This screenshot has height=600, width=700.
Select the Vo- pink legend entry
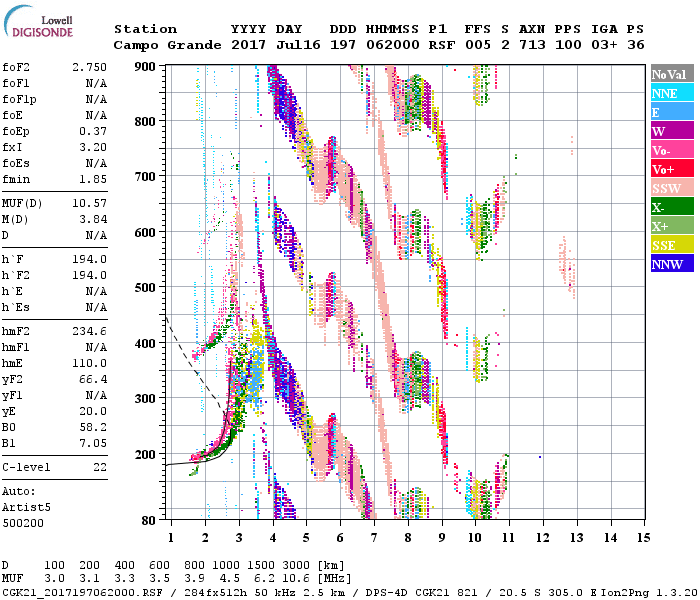(671, 150)
